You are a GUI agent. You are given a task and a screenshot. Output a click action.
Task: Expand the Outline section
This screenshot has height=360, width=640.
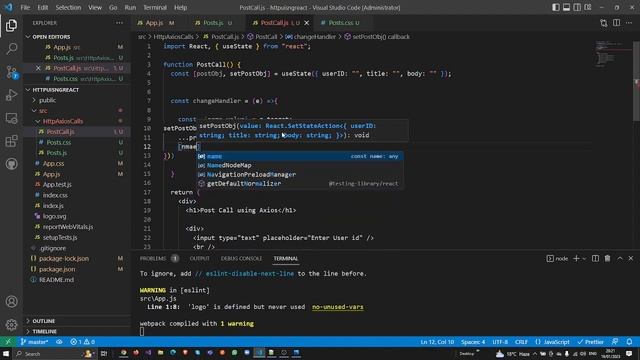77,321
